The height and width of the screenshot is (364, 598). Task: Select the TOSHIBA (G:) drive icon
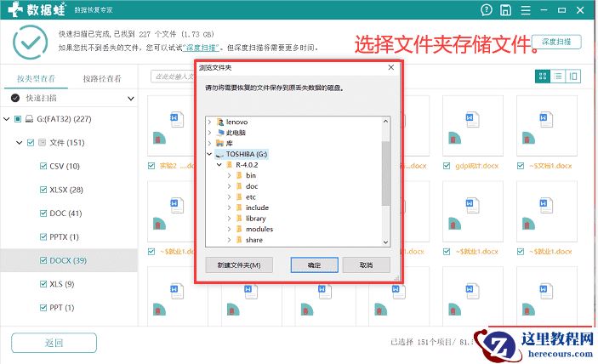coord(219,155)
